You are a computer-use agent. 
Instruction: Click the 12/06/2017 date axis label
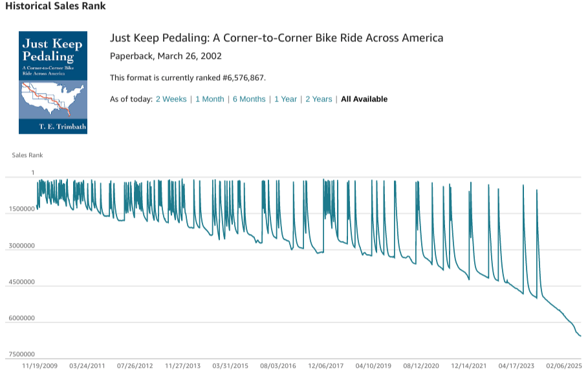(x=326, y=366)
